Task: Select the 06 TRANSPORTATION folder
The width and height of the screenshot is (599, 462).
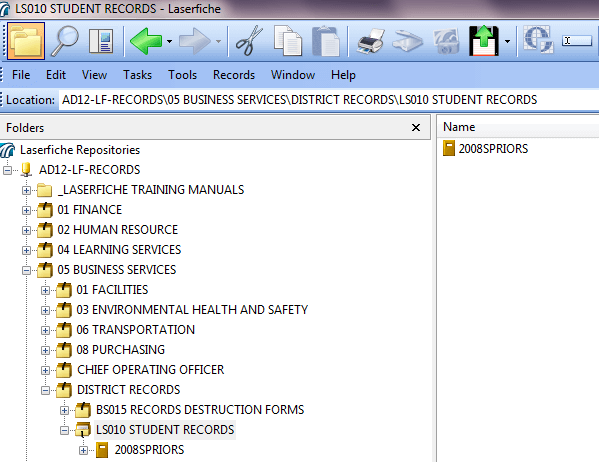Action: point(136,330)
